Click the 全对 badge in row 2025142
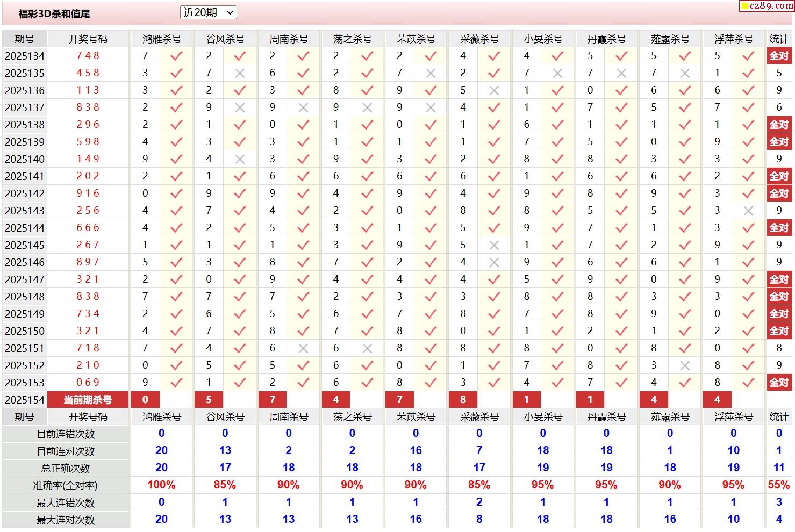 [779, 193]
